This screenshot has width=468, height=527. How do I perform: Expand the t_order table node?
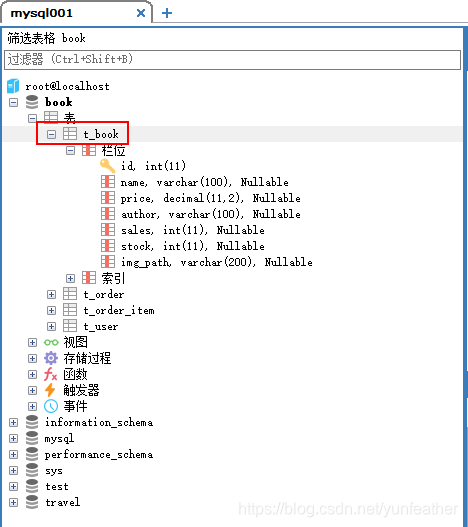51,294
